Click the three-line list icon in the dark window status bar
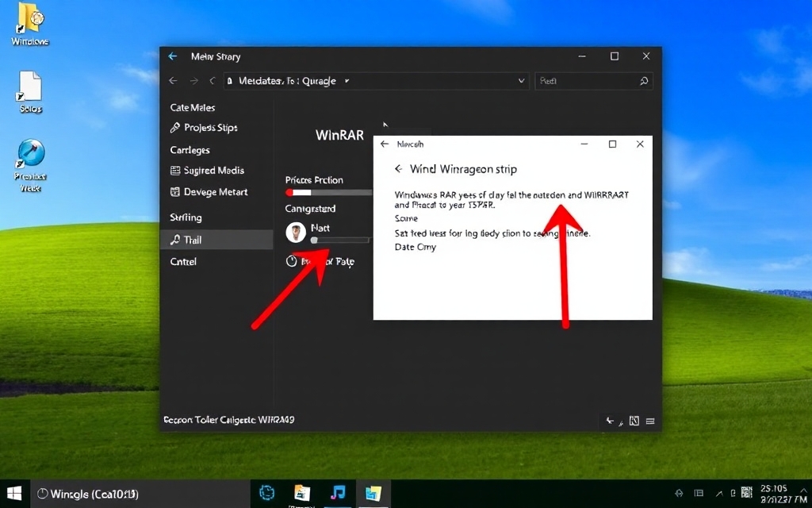 650,421
